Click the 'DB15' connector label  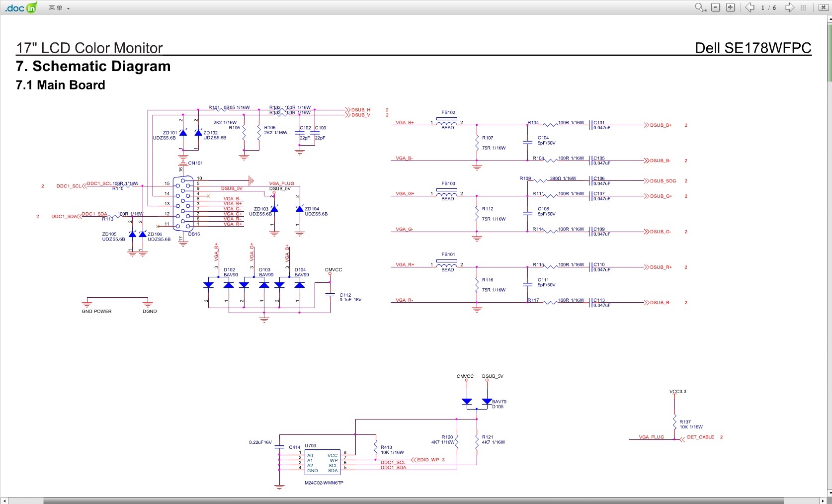tap(194, 234)
